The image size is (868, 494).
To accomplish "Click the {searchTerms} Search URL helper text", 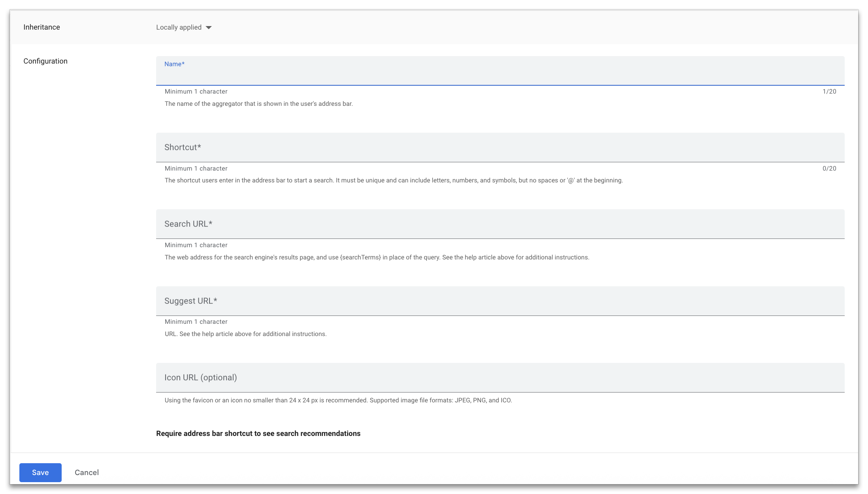I will point(377,257).
